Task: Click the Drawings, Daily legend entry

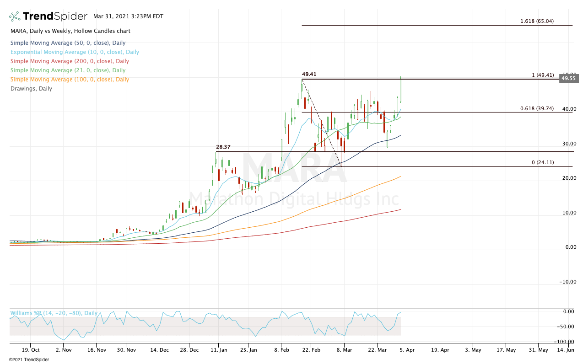Action: 31,89
